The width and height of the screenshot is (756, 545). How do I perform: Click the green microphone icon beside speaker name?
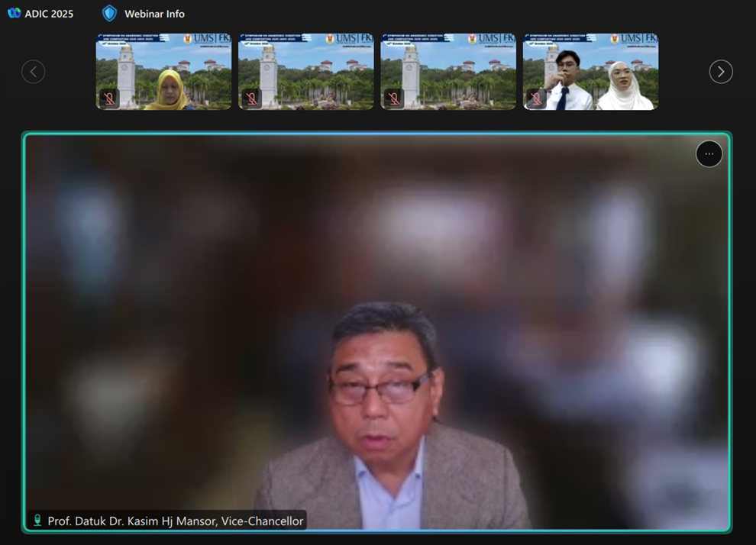point(37,521)
